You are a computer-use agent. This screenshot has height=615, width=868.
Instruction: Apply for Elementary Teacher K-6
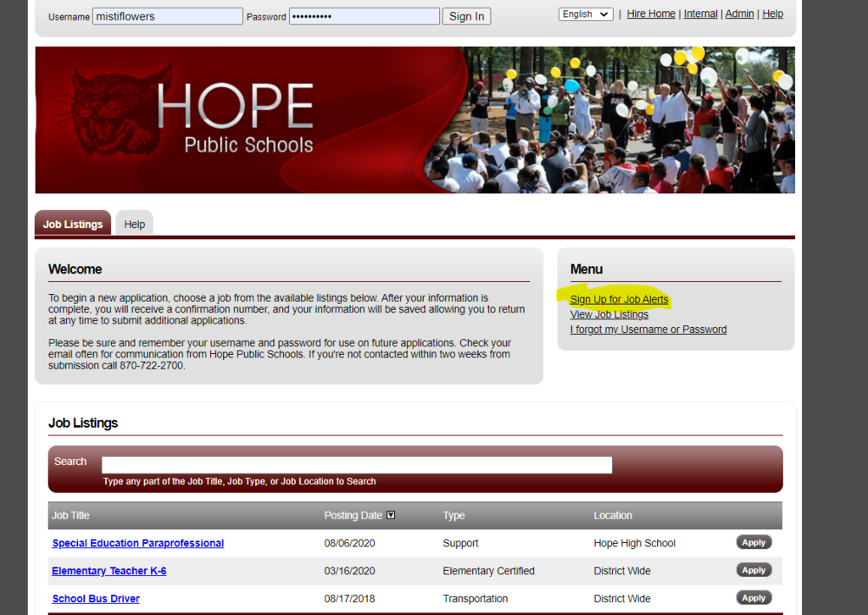click(x=754, y=570)
